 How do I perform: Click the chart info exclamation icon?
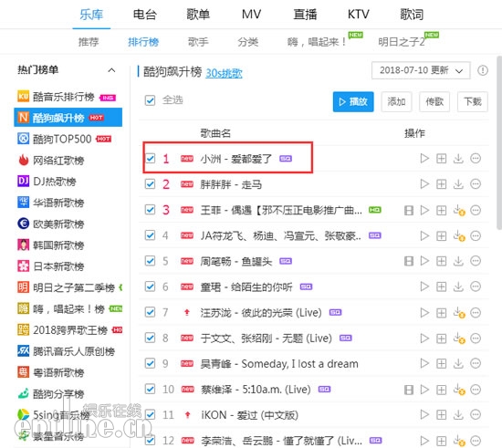pyautogui.click(x=483, y=70)
